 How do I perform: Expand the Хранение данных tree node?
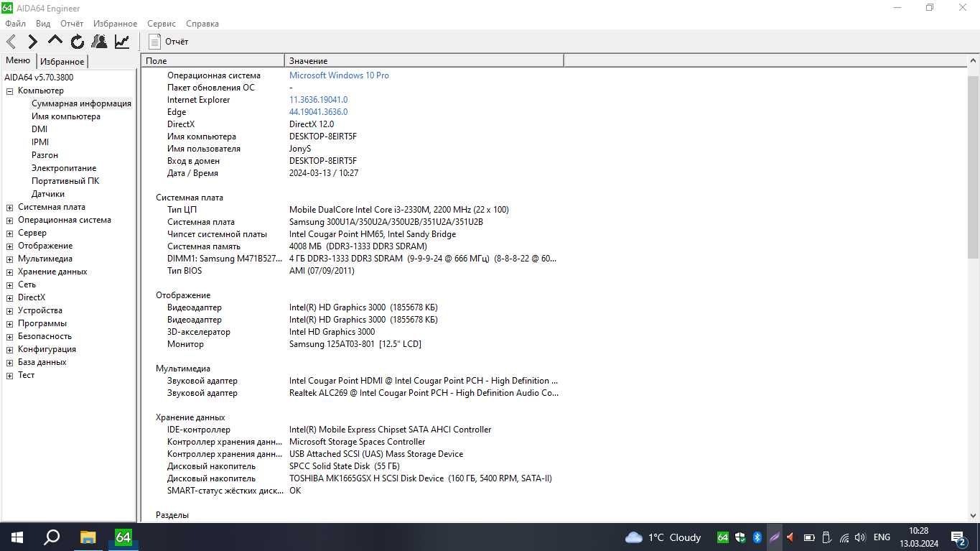(x=10, y=272)
